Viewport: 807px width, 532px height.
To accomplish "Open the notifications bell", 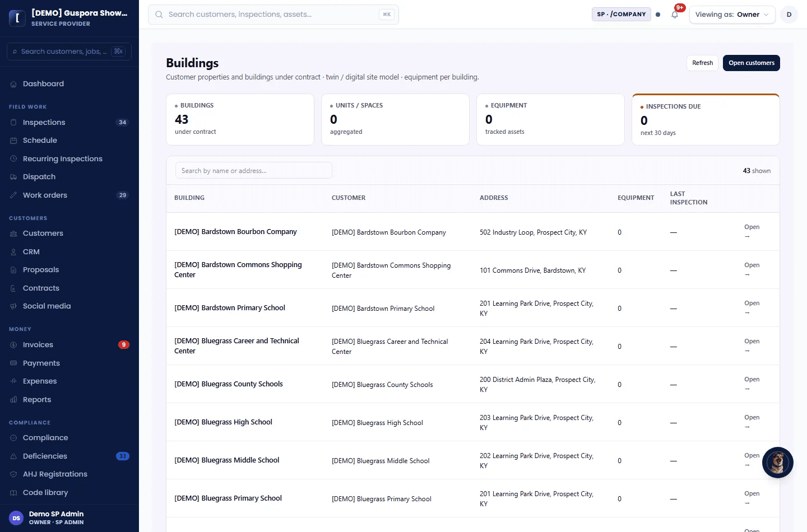I will (x=675, y=15).
